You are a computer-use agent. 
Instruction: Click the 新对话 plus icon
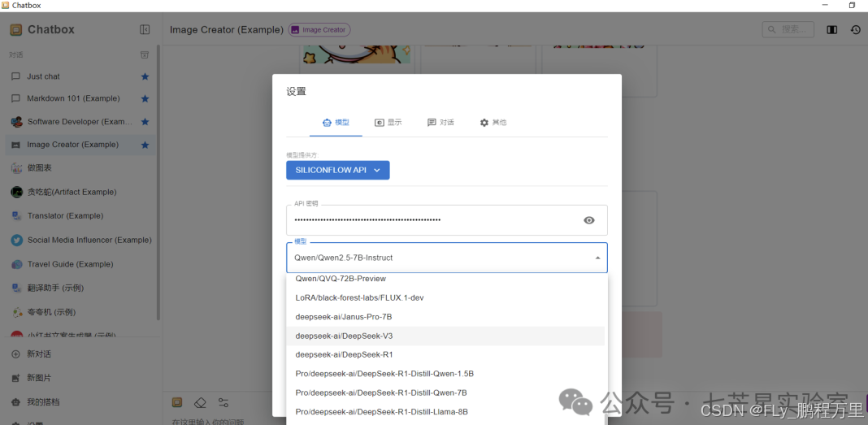15,354
